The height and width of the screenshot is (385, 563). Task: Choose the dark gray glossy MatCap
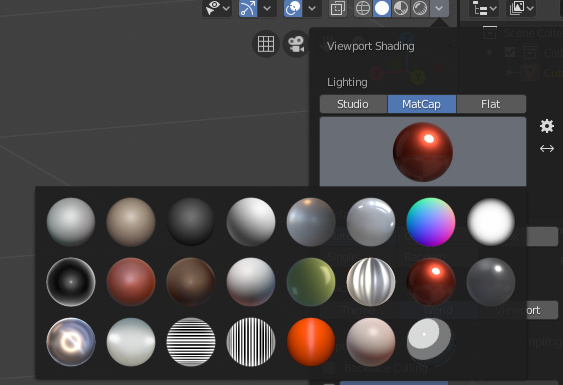491,282
